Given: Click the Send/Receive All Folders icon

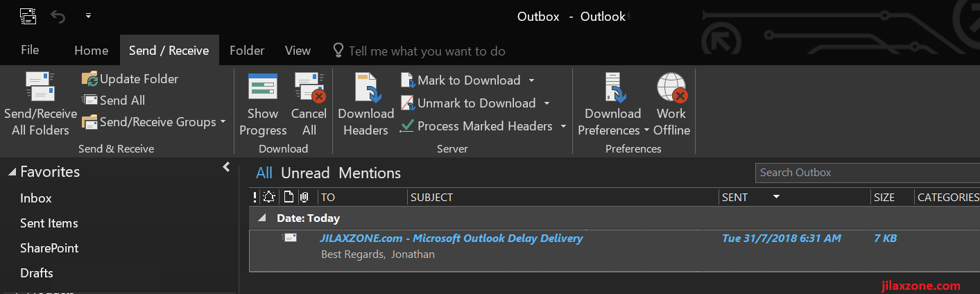Looking at the screenshot, I should pos(40,87).
